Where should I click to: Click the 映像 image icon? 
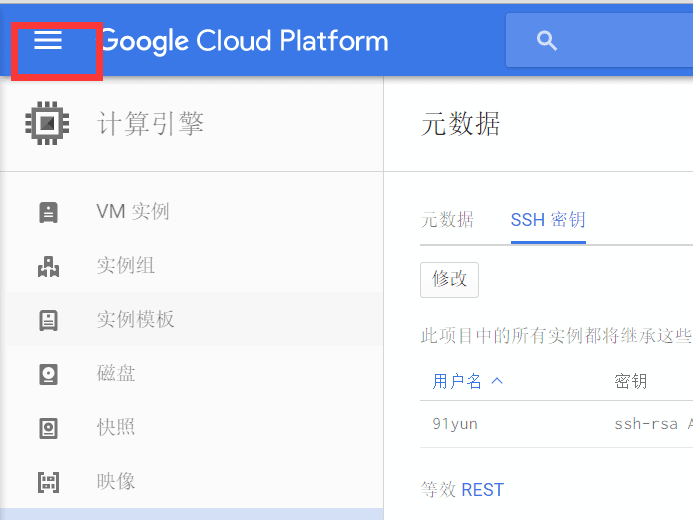coord(48,482)
